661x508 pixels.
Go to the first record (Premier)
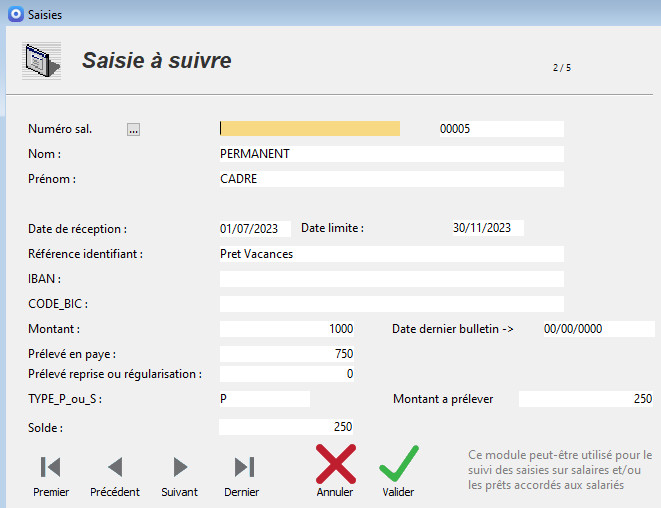pyautogui.click(x=50, y=467)
